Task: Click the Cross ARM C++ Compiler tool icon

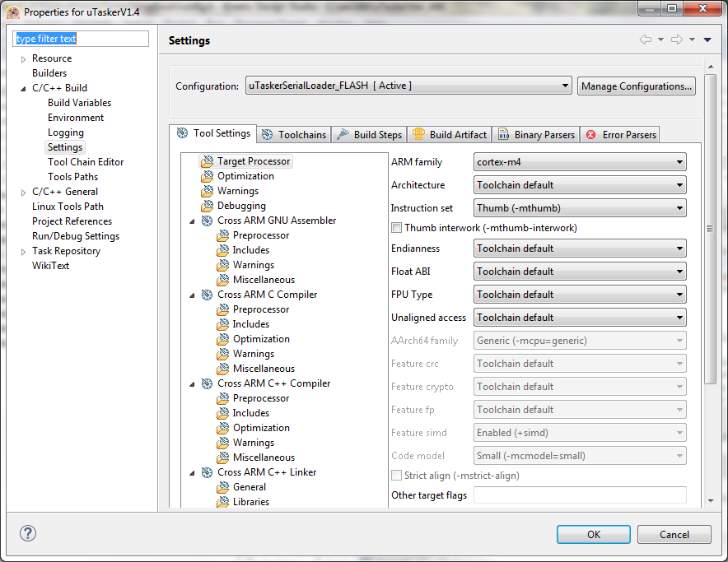Action: click(x=207, y=383)
